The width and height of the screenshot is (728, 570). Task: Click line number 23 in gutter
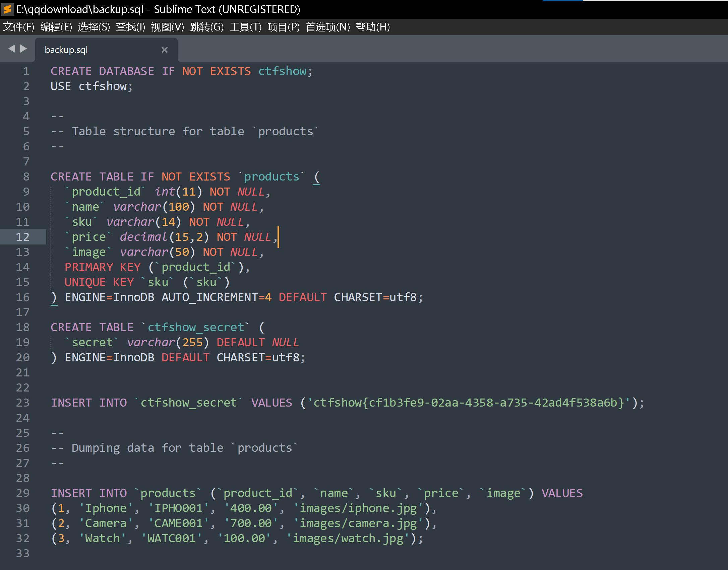[23, 403]
